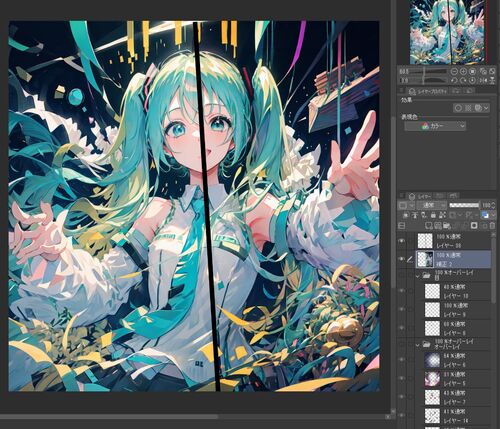The image size is (500, 429).
Task: Flip canvas horizontally in Navigator
Action: click(483, 80)
